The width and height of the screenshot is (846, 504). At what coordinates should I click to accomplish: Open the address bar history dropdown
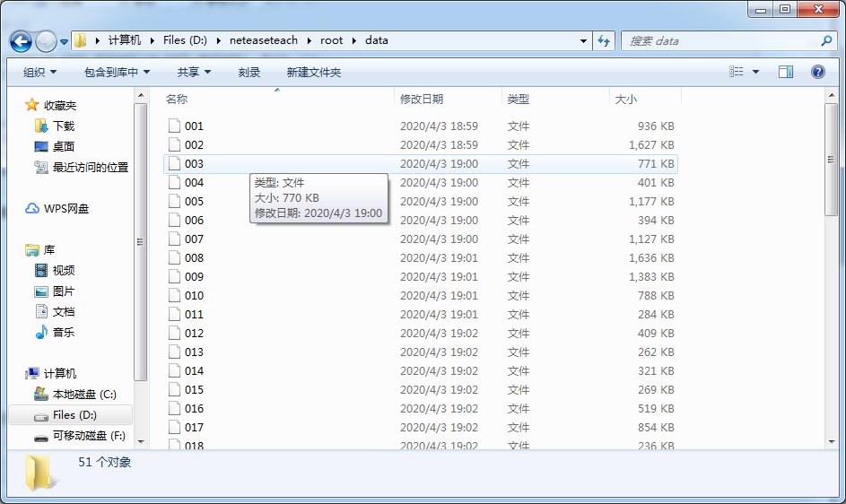[x=583, y=41]
